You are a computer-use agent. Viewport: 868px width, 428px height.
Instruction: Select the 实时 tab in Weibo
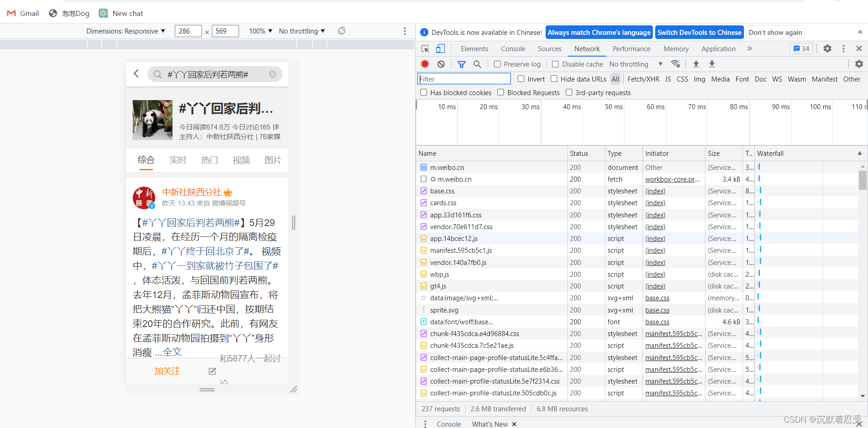coord(177,160)
